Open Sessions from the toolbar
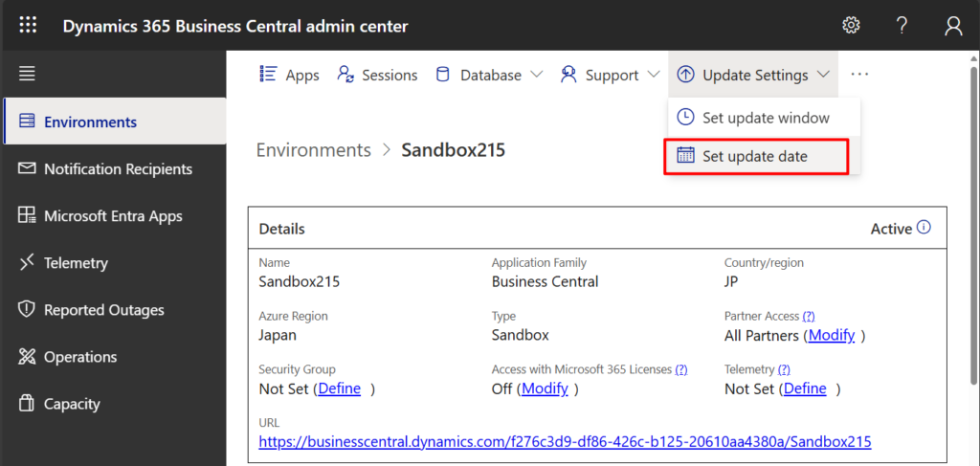The height and width of the screenshot is (466, 980). pos(378,75)
